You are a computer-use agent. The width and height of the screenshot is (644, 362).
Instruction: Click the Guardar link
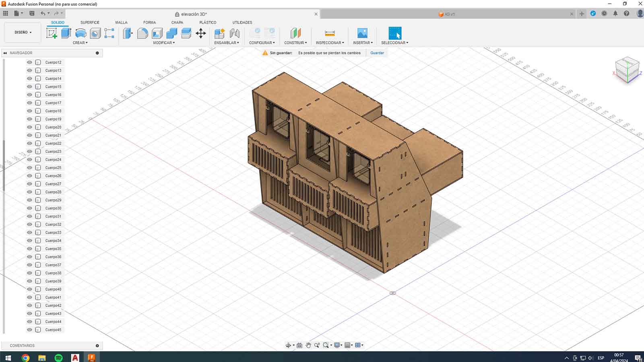(x=377, y=53)
